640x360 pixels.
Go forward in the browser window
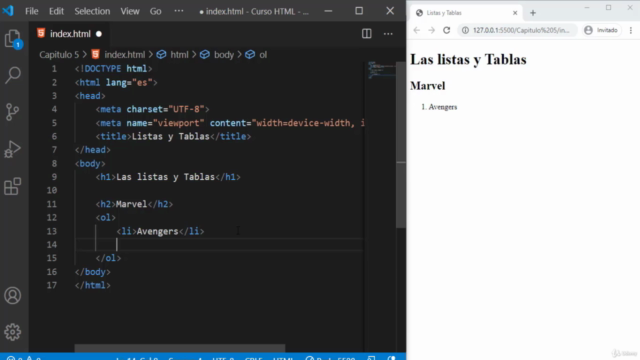(x=431, y=30)
